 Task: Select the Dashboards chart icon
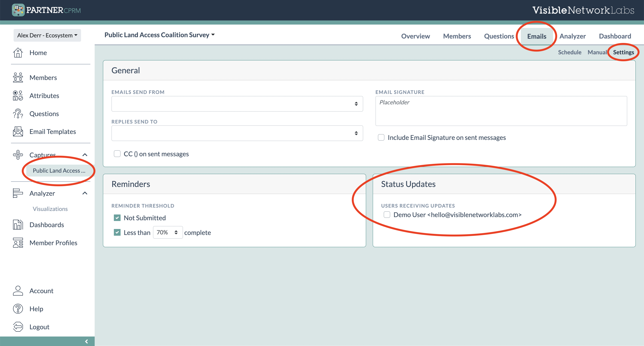(18, 225)
